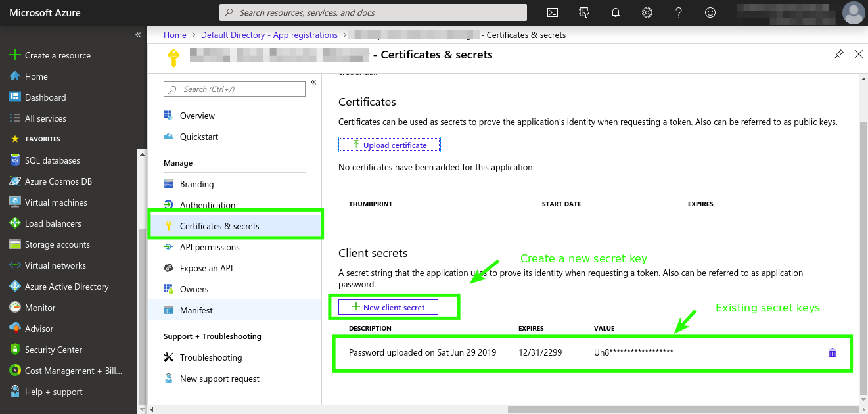
Task: Select Certificates & secrets menu item
Action: tap(235, 226)
